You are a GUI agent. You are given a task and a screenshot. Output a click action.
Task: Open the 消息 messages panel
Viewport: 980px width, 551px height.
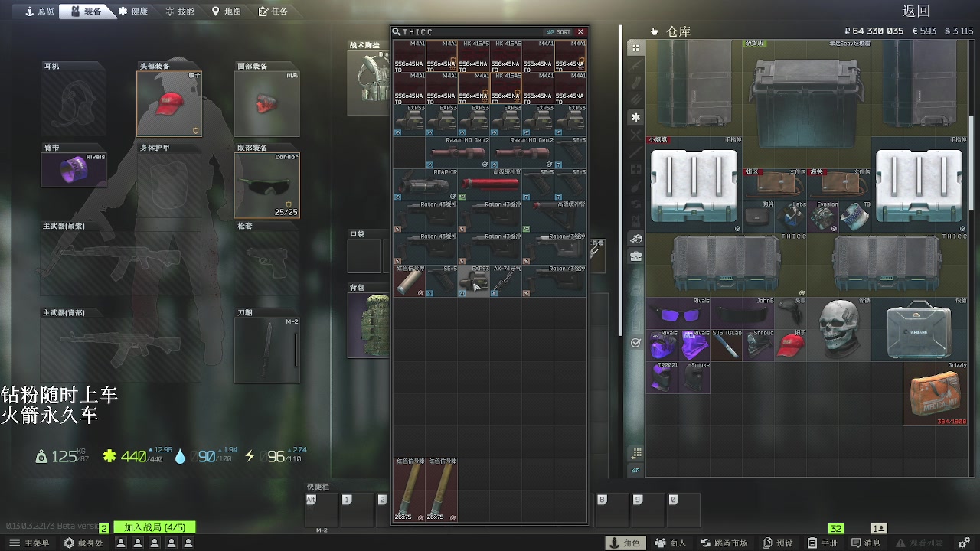(865, 543)
